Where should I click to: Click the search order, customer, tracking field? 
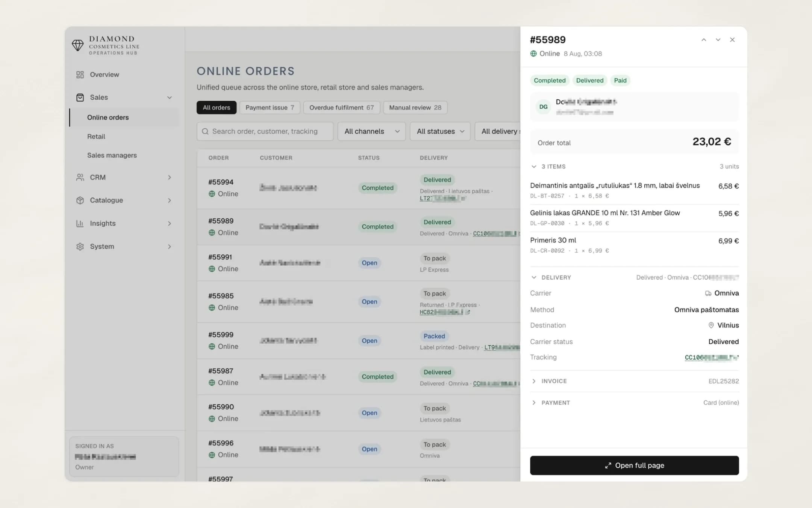tap(265, 131)
